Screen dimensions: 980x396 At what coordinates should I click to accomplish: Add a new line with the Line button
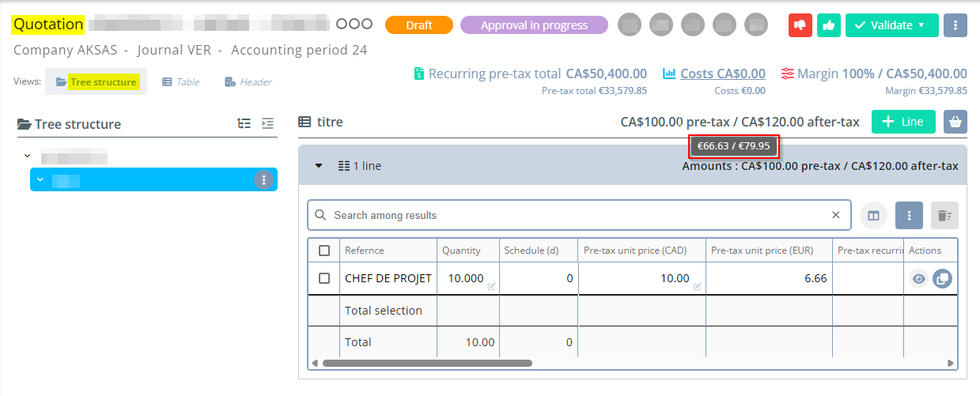[x=902, y=122]
